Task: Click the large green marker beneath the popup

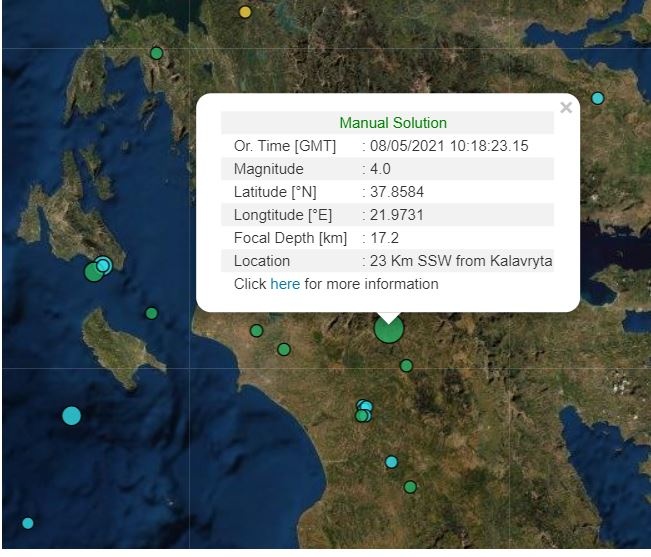Action: pyautogui.click(x=389, y=328)
